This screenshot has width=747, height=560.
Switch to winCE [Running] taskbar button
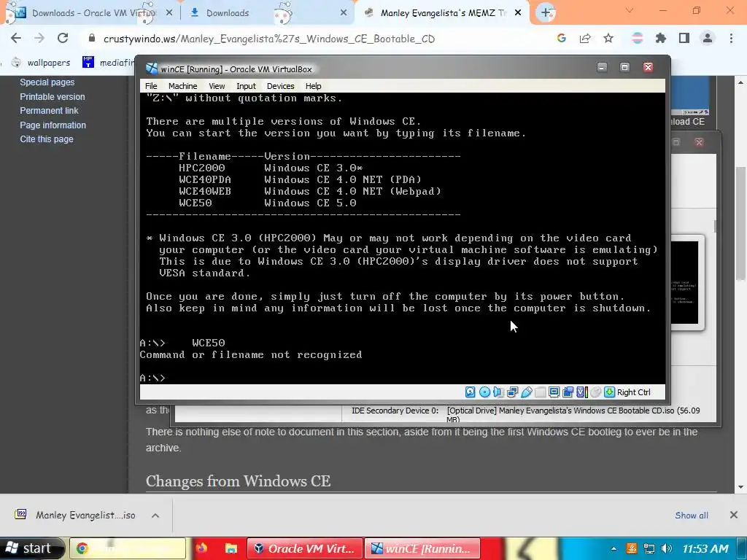[x=422, y=548]
